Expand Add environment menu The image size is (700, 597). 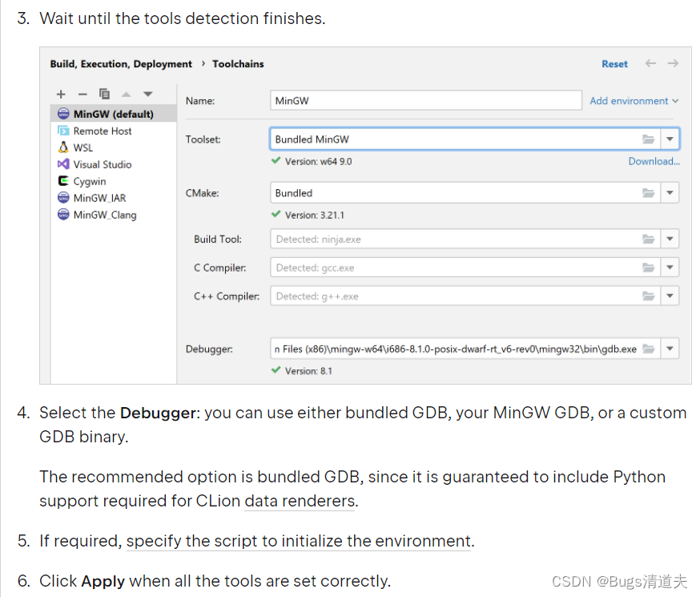point(634,101)
